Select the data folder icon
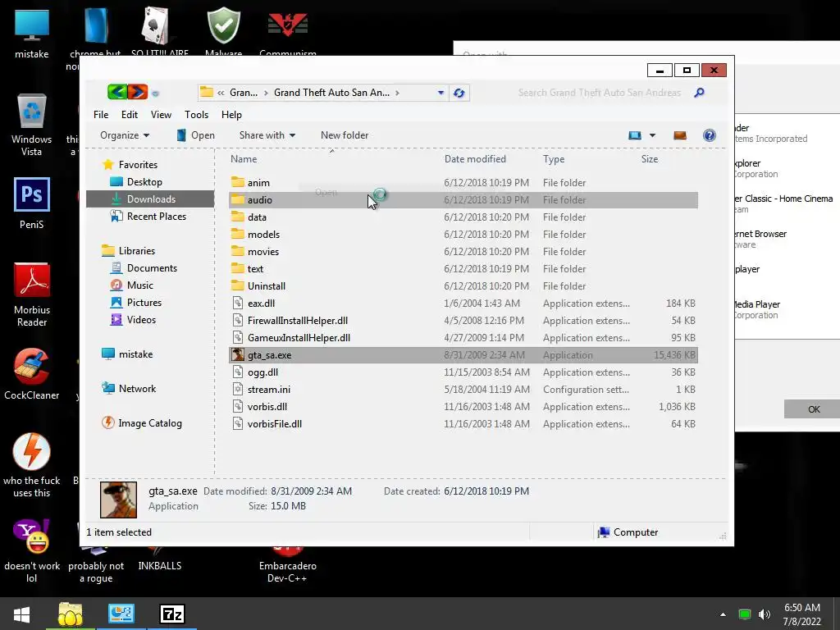The width and height of the screenshot is (840, 630). [x=237, y=217]
